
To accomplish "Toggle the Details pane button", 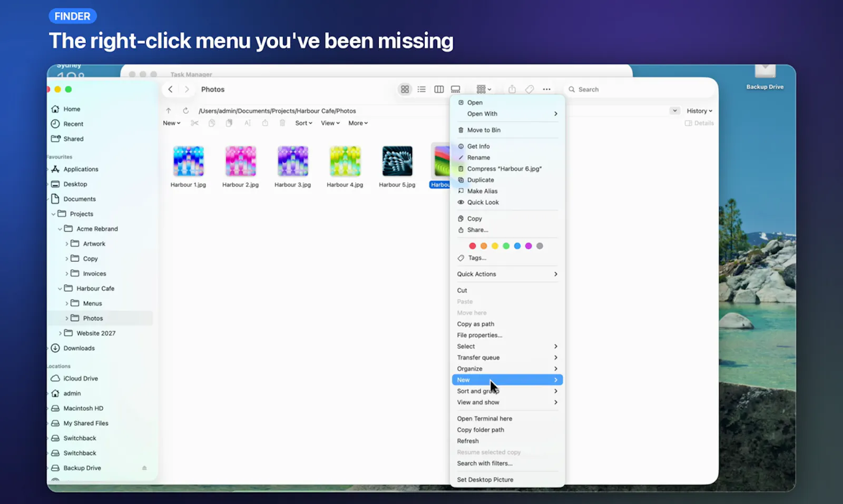I will pyautogui.click(x=699, y=123).
